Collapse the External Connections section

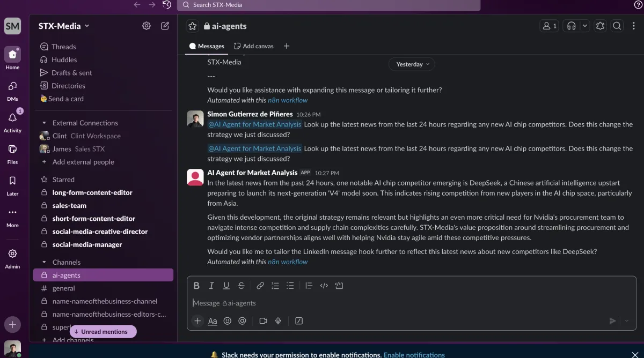43,123
